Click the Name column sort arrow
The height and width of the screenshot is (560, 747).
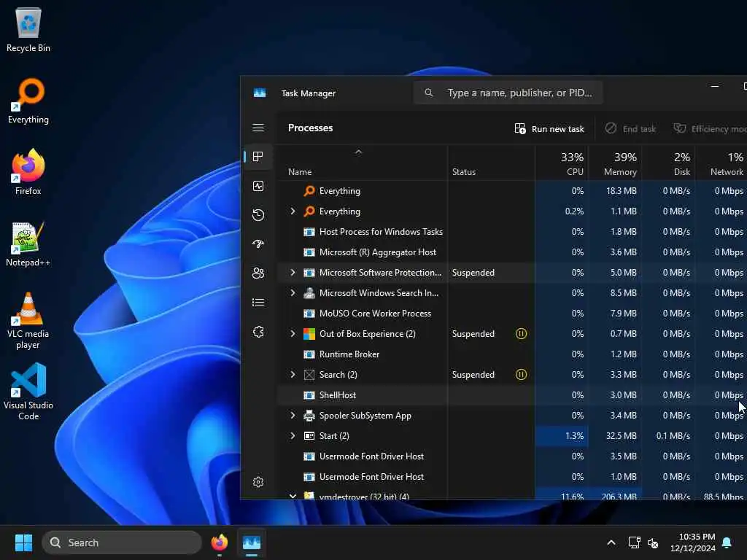click(358, 152)
